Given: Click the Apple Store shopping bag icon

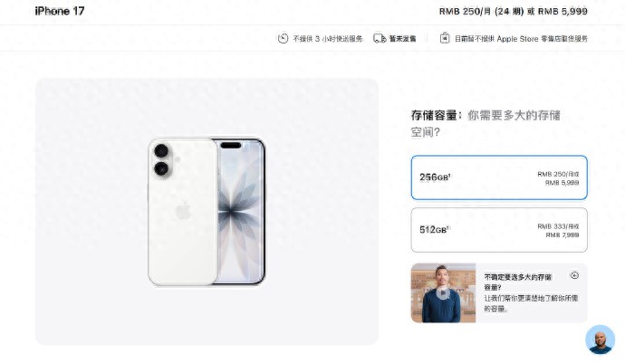Looking at the screenshot, I should point(445,38).
